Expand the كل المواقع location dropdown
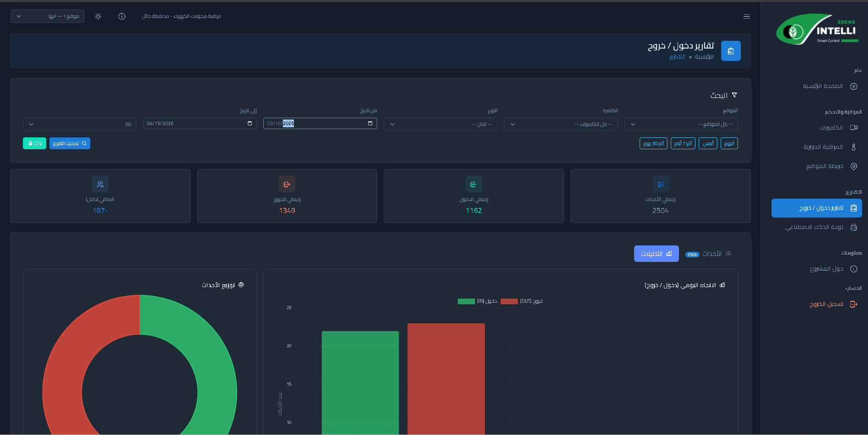The image size is (868, 435). (681, 124)
